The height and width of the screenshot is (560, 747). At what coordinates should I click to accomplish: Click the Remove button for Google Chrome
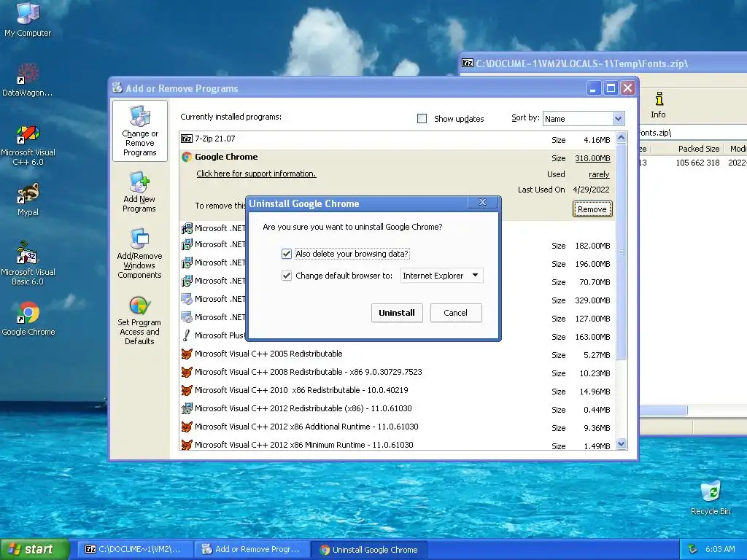[x=592, y=209]
